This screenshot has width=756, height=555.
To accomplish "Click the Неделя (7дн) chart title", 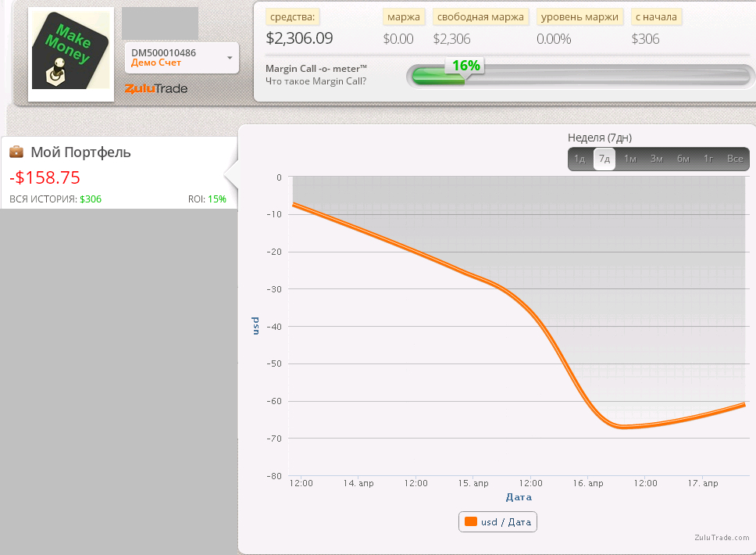I will click(599, 138).
